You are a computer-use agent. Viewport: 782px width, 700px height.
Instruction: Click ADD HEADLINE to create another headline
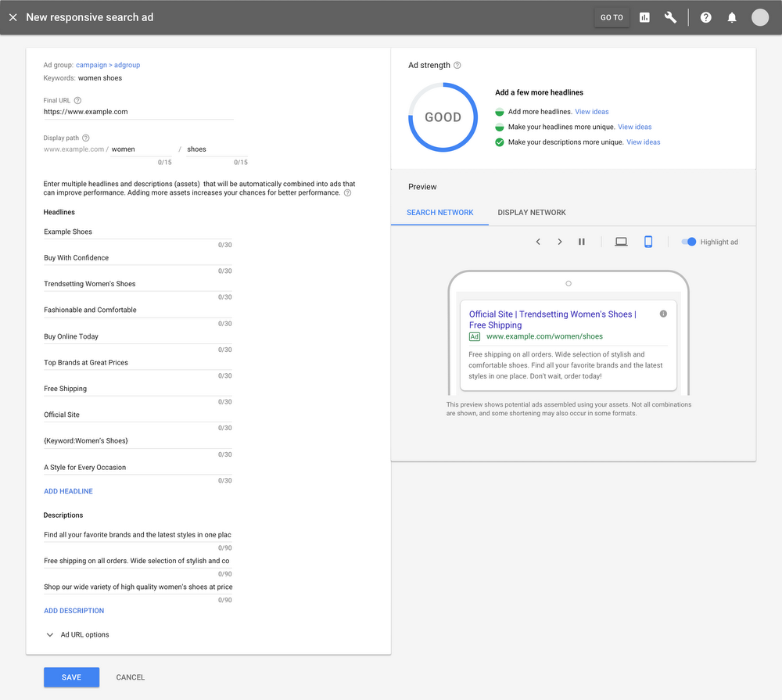[x=68, y=491]
